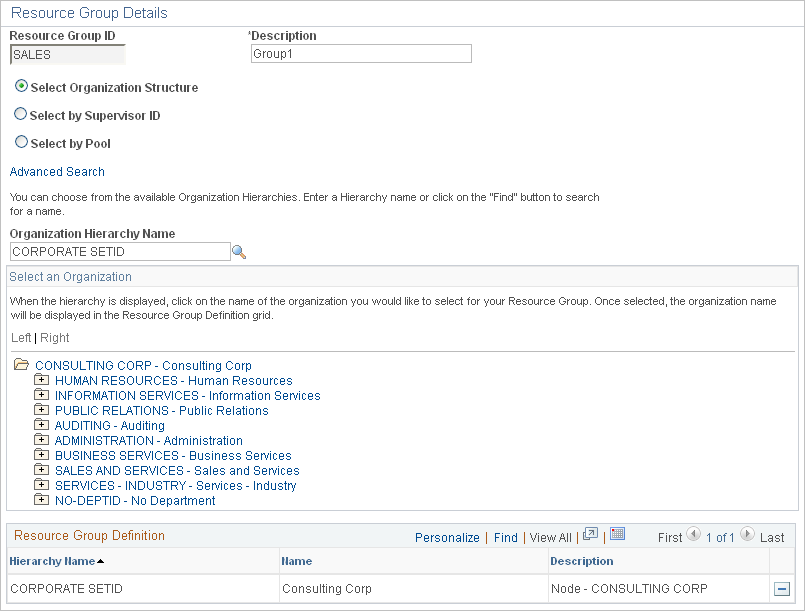Click the next page arrow in grid navigation
This screenshot has height=611, width=805.
pyautogui.click(x=746, y=536)
